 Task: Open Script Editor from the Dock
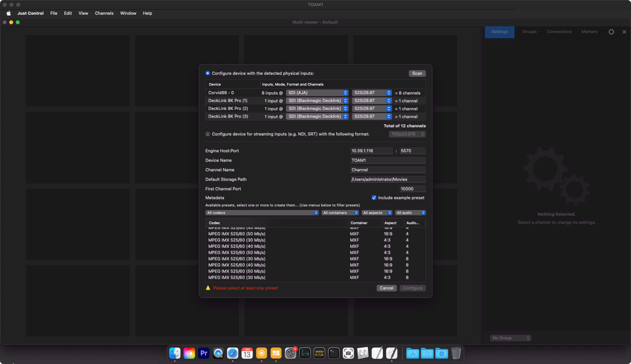[x=392, y=353]
